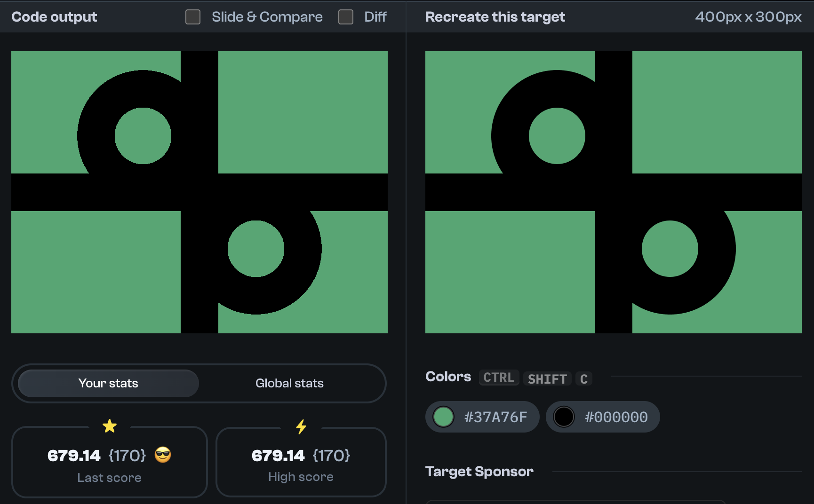Click the C key hint badge

tap(584, 379)
